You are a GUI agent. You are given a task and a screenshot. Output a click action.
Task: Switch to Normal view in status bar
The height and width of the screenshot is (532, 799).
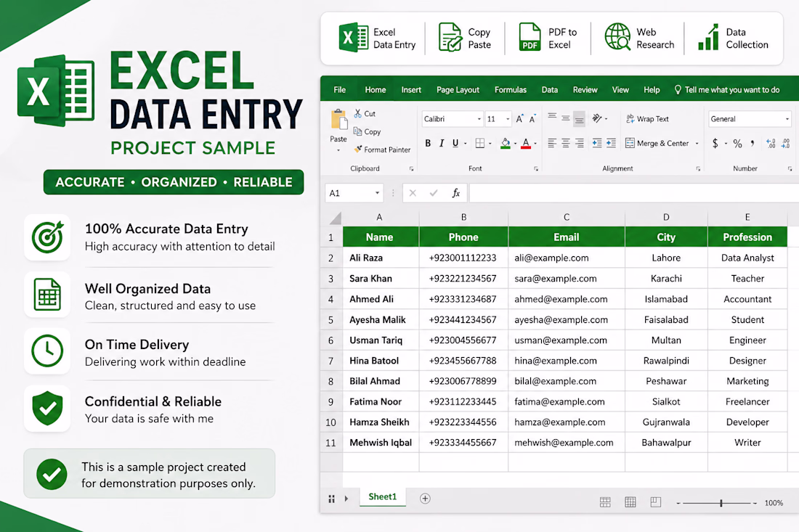[605, 502]
